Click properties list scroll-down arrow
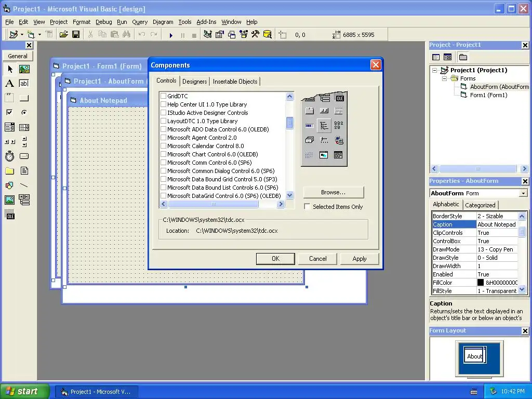The height and width of the screenshot is (399, 532). (x=522, y=289)
